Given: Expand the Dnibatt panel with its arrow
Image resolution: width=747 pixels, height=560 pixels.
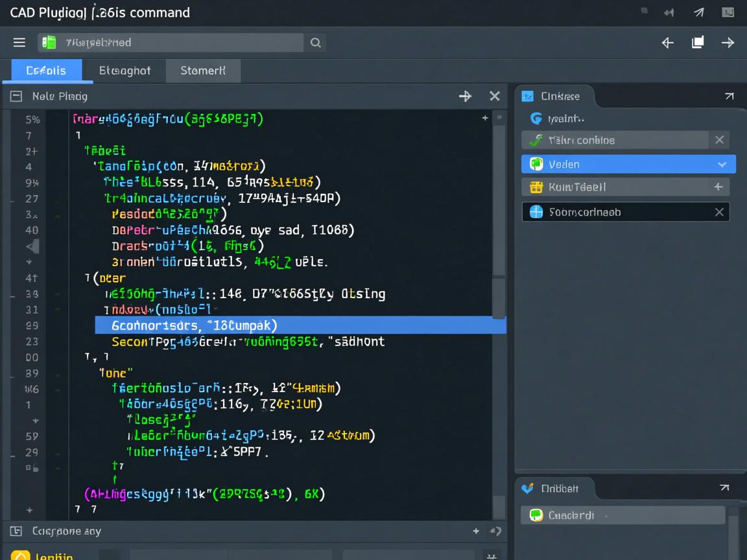Looking at the screenshot, I should 724,488.
